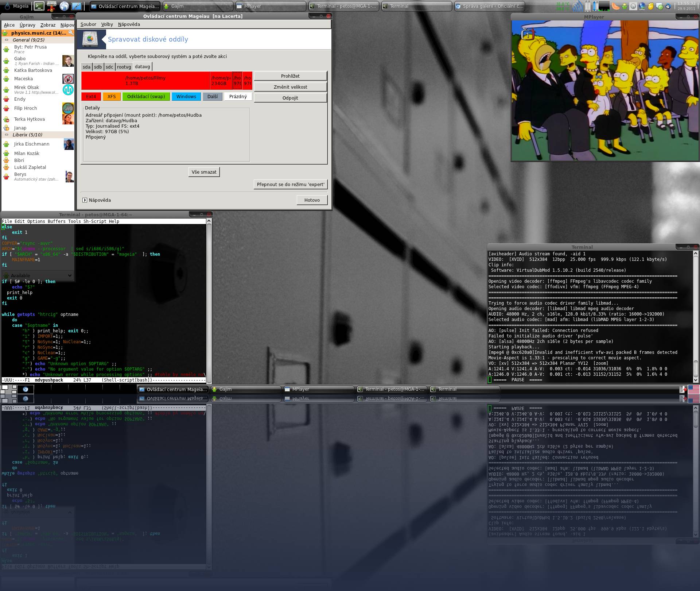Click Mirek Olsak's avatar in Gajim
This screenshot has height=591, width=700.
68,90
